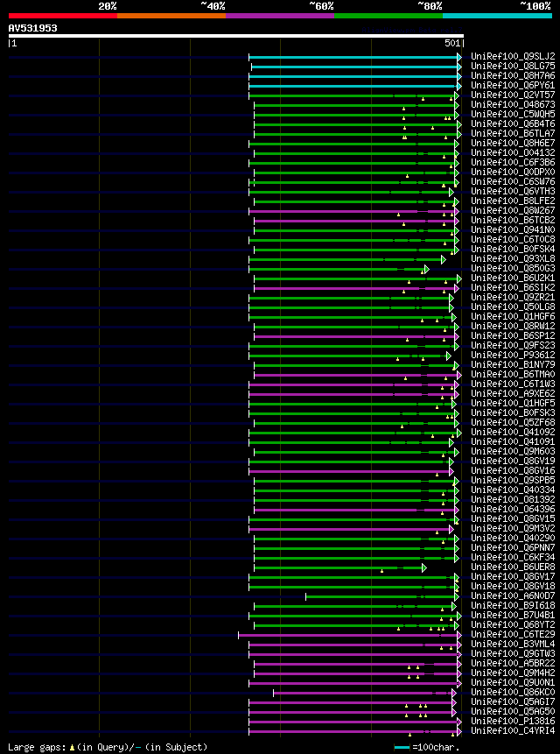Select the label UniRef100_Q5ZF68

pyautogui.click(x=513, y=422)
